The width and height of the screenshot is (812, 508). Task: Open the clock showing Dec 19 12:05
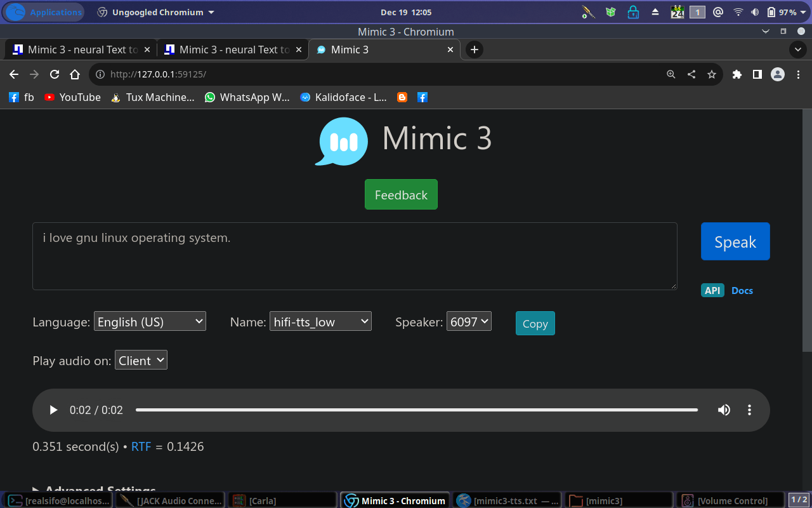pos(406,12)
